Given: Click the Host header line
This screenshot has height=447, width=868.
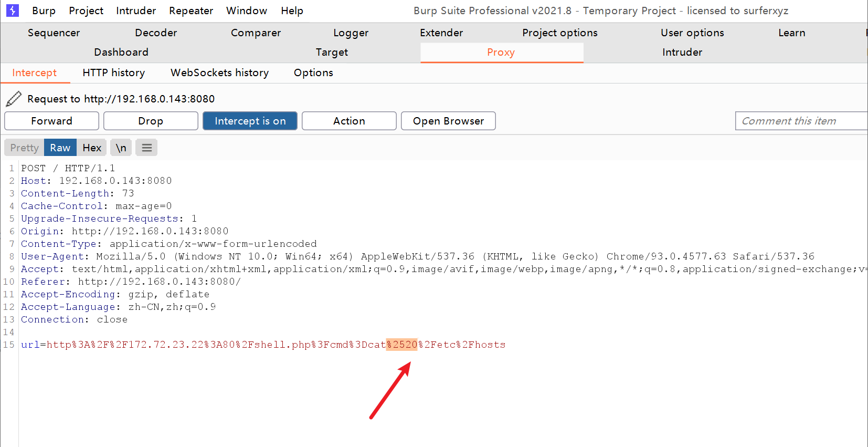Looking at the screenshot, I should [x=96, y=181].
